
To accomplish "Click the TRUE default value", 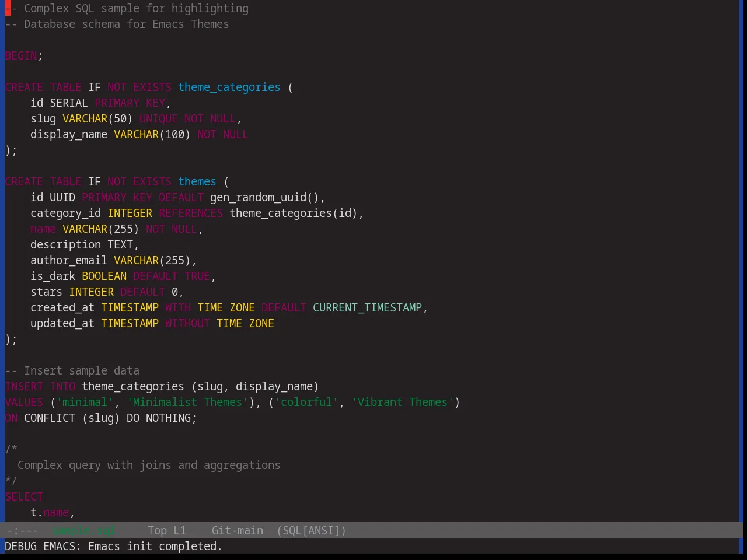I will tap(197, 276).
